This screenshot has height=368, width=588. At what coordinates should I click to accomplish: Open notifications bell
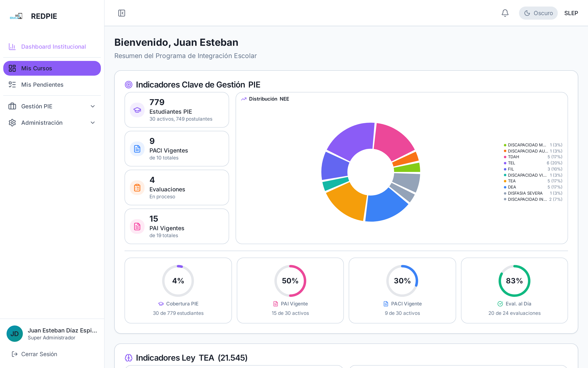(505, 13)
